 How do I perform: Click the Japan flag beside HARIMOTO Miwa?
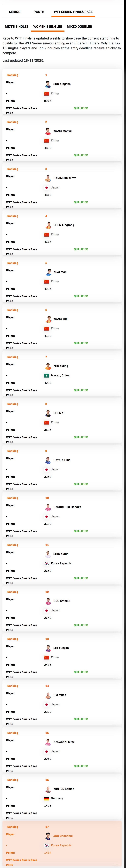pyautogui.click(x=47, y=188)
